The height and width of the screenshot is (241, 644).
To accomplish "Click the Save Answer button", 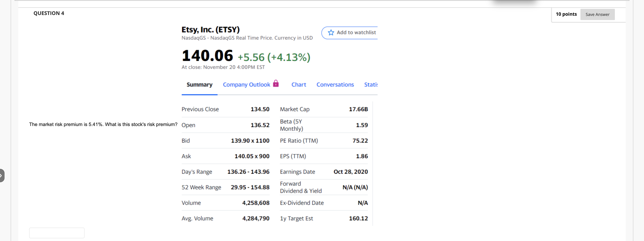I will 597,14.
